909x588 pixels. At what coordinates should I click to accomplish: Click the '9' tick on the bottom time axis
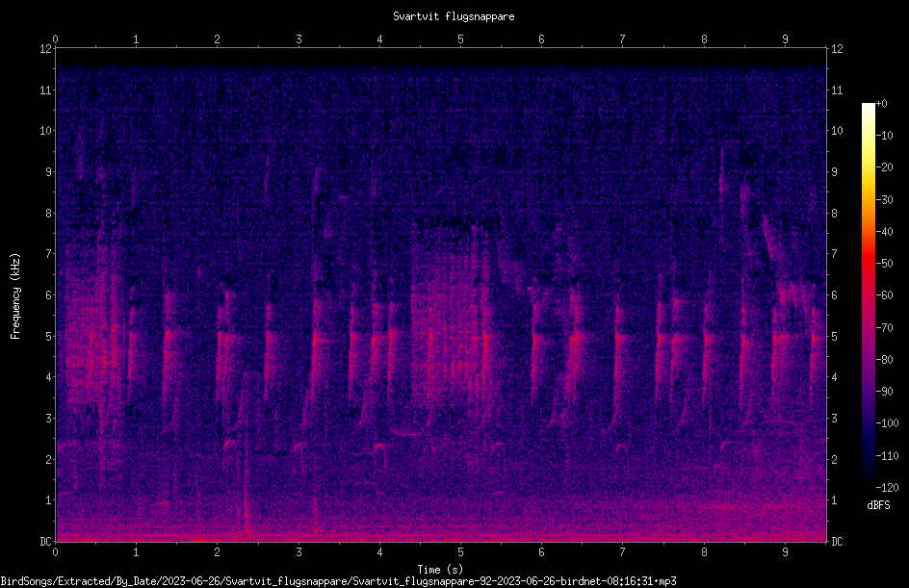(785, 552)
